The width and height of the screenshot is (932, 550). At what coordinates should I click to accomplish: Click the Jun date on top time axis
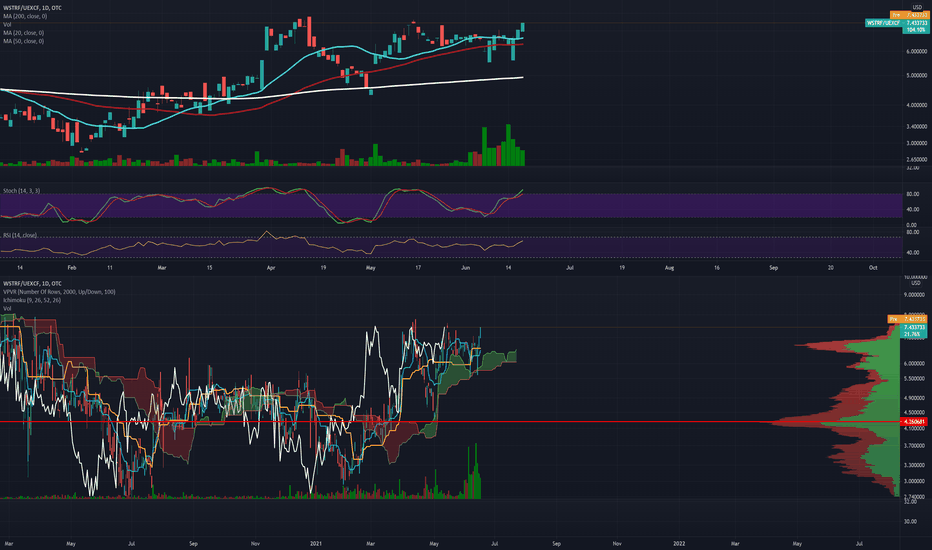(x=465, y=268)
